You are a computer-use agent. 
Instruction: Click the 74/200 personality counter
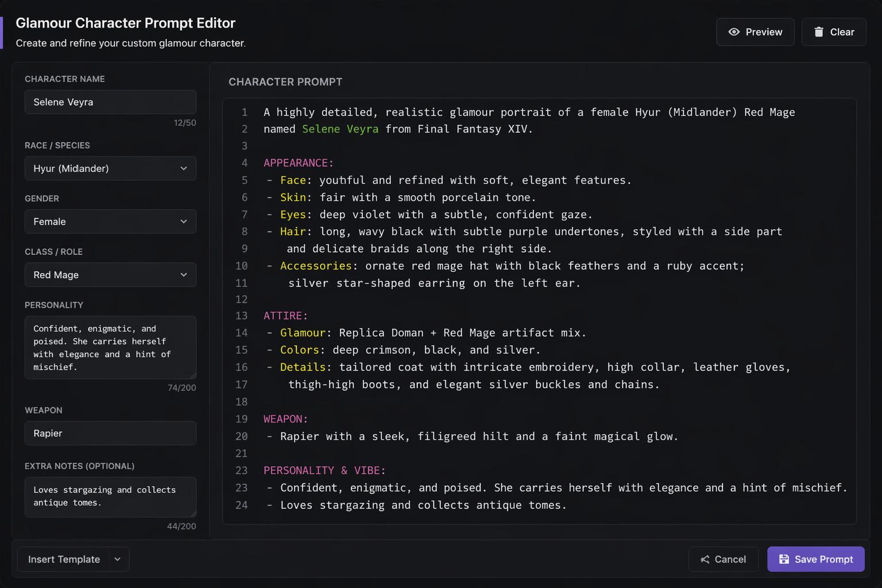181,388
